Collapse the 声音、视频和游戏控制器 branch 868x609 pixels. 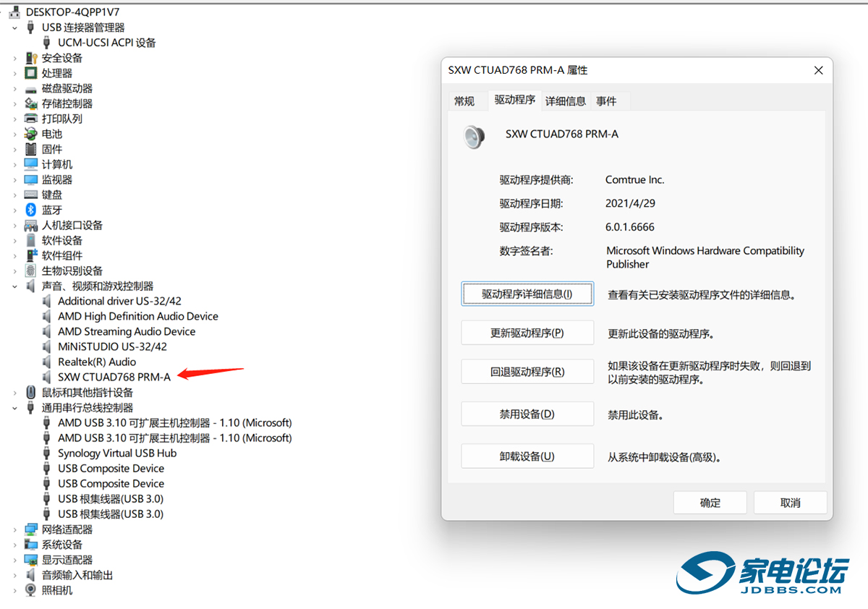[15, 286]
